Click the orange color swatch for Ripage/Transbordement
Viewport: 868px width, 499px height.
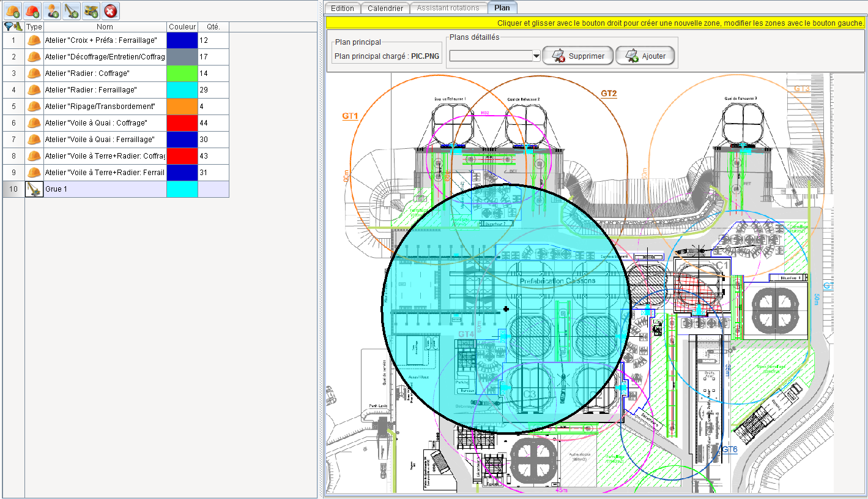[x=182, y=107]
